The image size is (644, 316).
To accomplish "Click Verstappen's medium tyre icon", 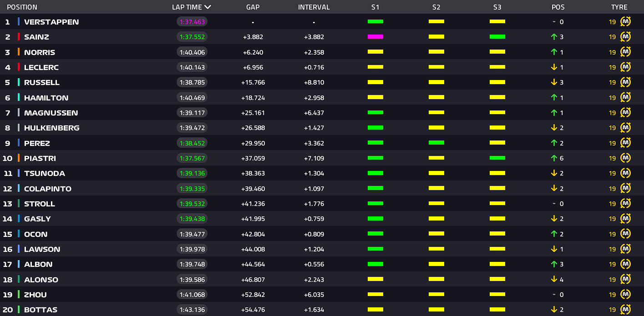I will coord(625,22).
